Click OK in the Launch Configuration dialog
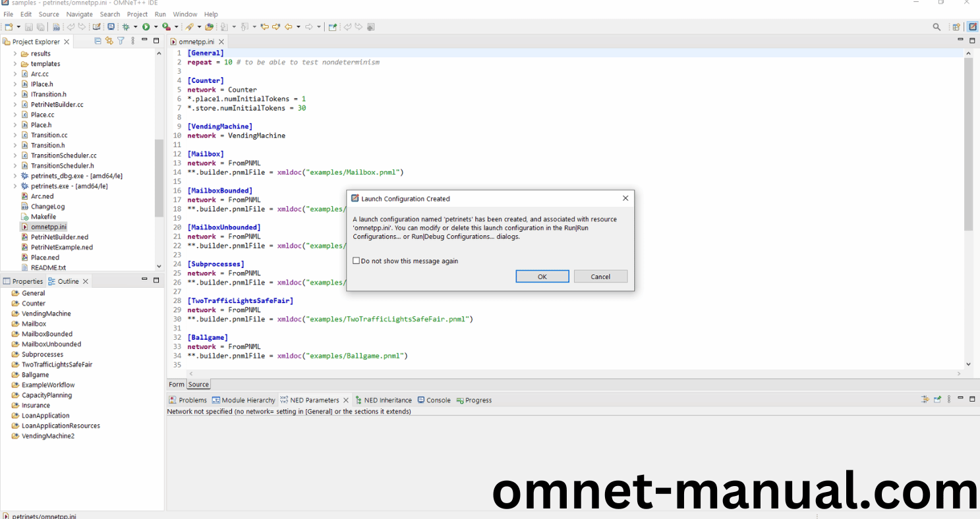Viewport: 980px width, 519px height. tap(542, 277)
